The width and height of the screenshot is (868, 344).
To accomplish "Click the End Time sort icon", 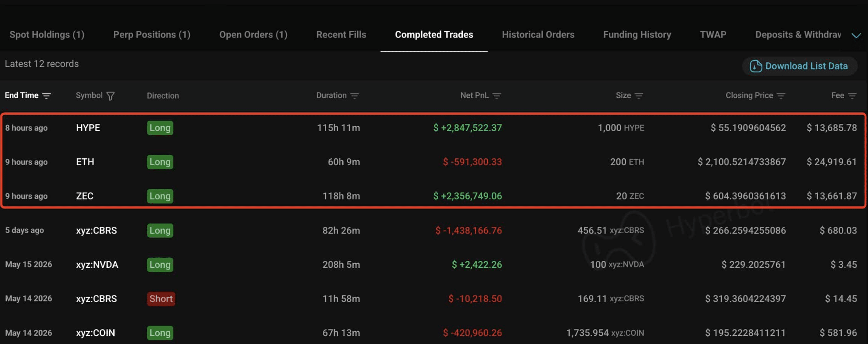I will (46, 96).
